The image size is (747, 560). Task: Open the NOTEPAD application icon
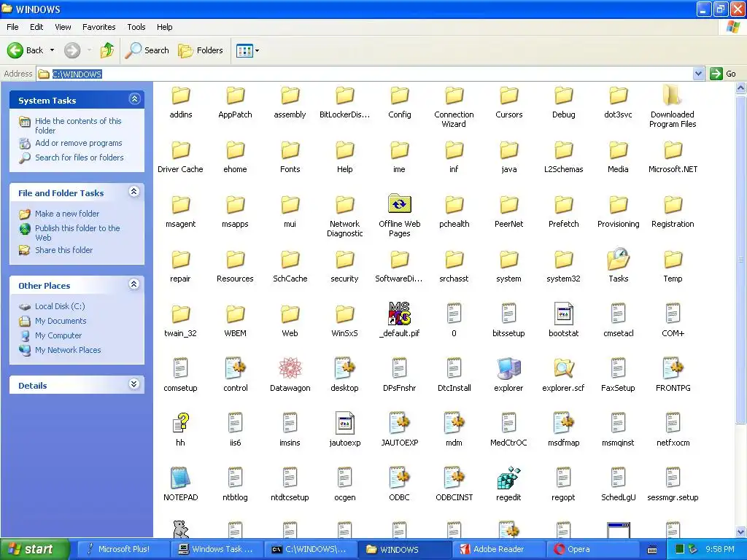click(x=180, y=478)
